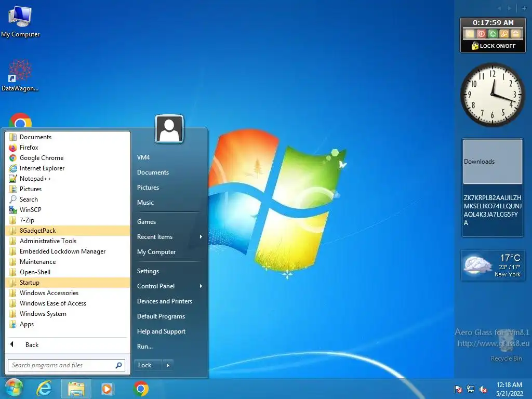The height and width of the screenshot is (399, 532).
Task: Click the Lock button
Action: (149, 365)
